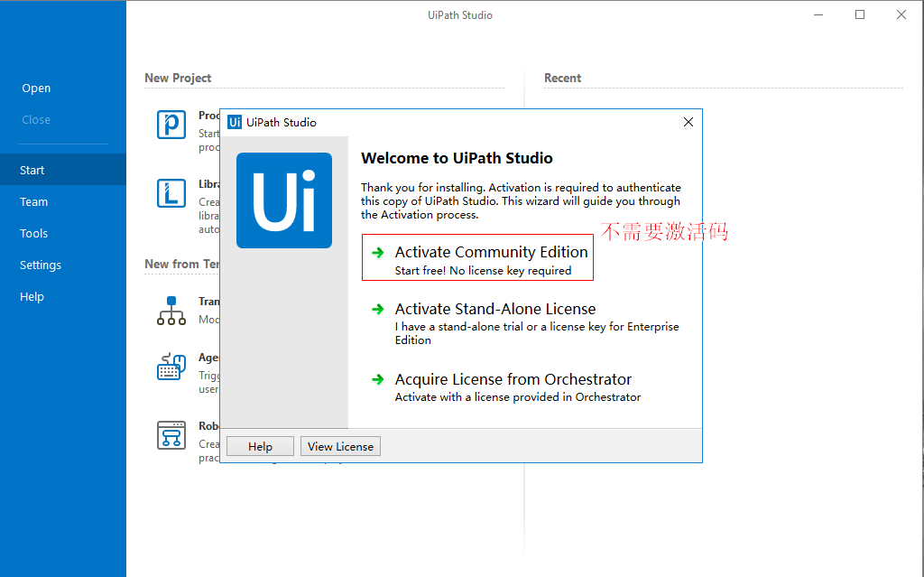Select the Agent Process Improvement template icon
This screenshot has height=577, width=924.
point(171,367)
